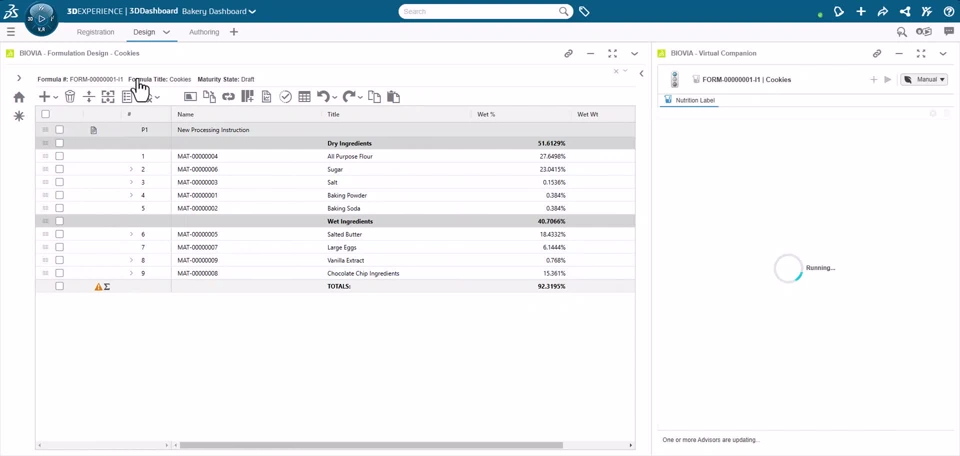Open the Manual mode dropdown

tap(924, 80)
